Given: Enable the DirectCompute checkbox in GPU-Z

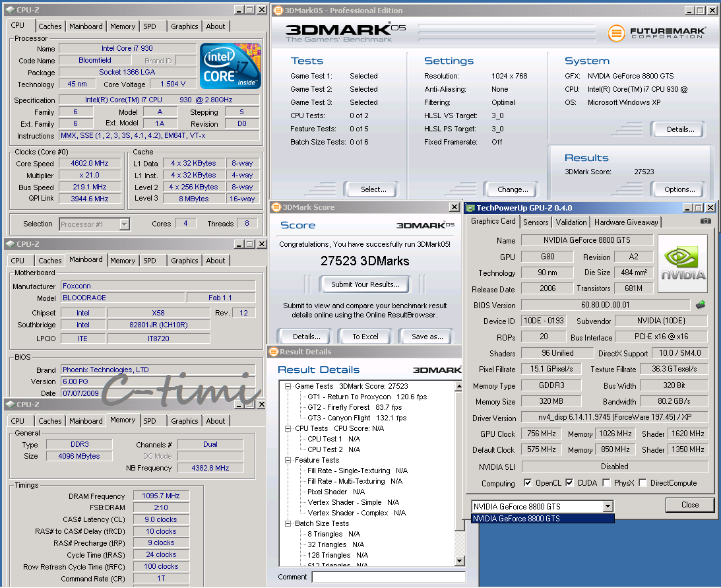Looking at the screenshot, I should [x=643, y=482].
